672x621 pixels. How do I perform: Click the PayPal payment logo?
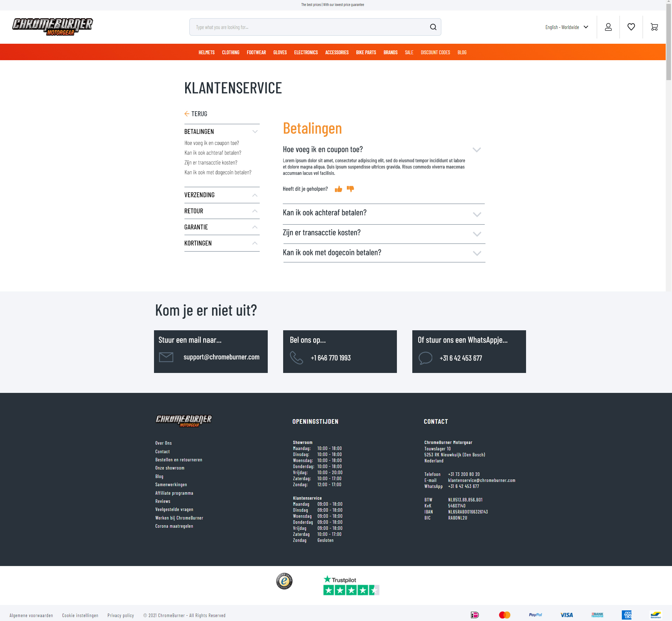[x=535, y=615]
